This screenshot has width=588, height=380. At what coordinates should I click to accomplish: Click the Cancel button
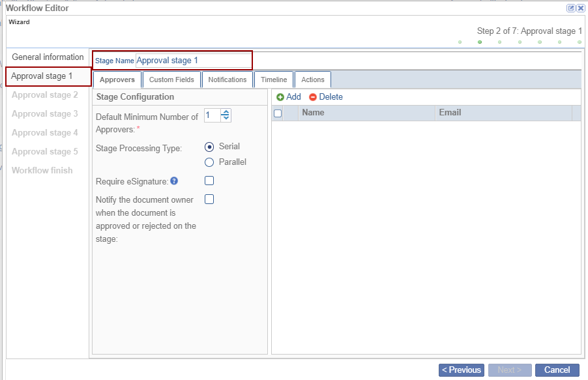[x=557, y=370]
